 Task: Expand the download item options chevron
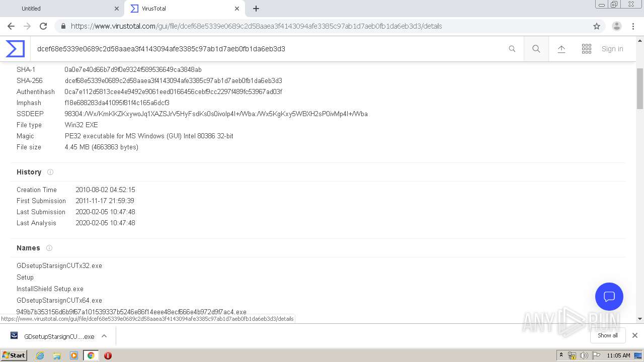click(104, 336)
